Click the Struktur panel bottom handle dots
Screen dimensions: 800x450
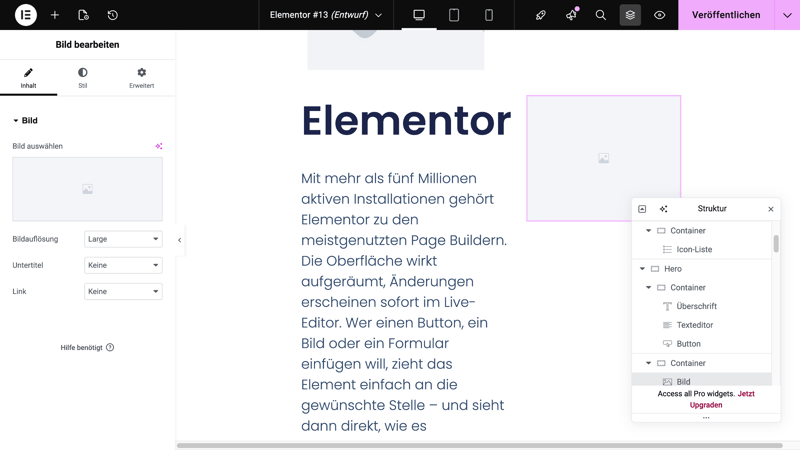pos(706,418)
